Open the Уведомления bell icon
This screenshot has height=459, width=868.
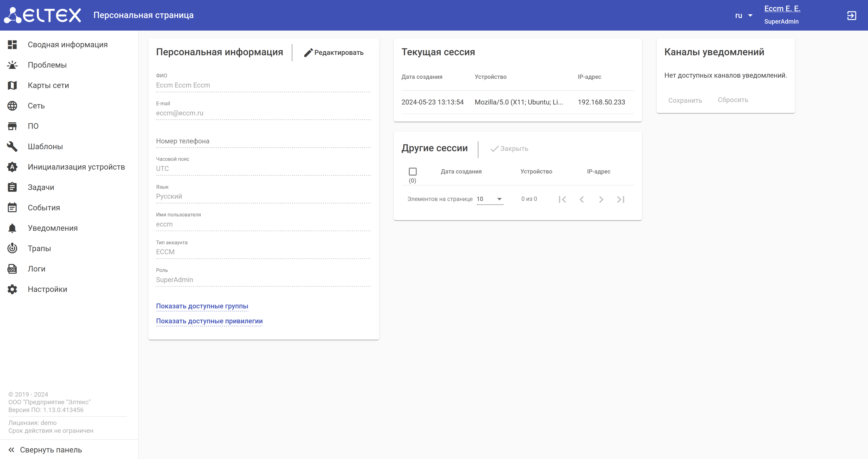coord(12,228)
